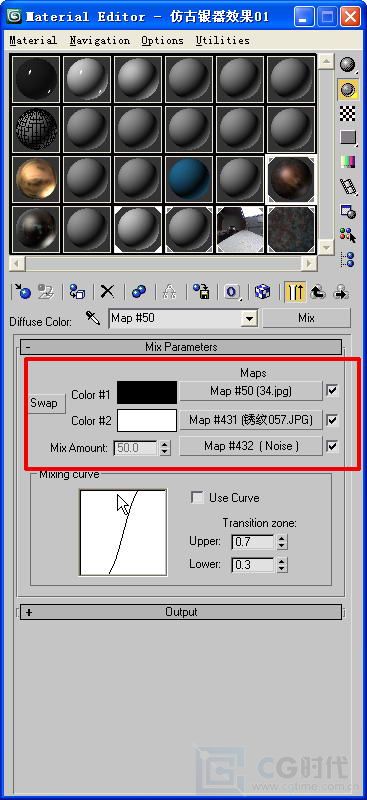Open the Utilities menu

coord(223,40)
